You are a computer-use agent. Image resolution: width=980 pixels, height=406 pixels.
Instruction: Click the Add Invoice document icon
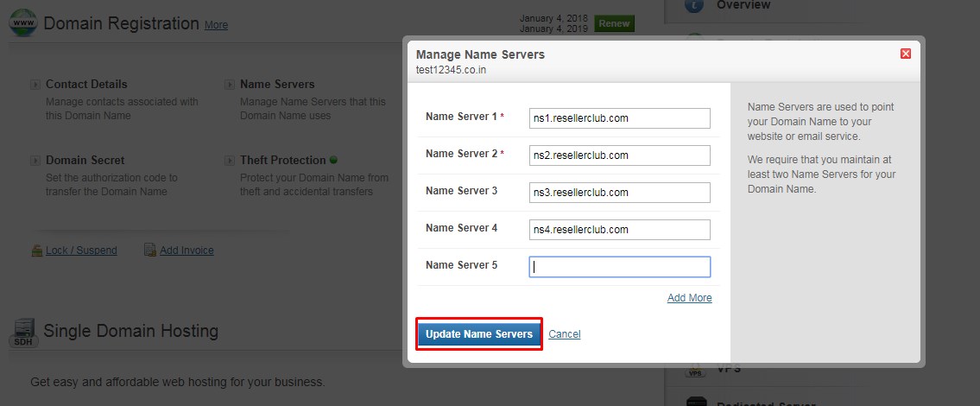point(150,251)
